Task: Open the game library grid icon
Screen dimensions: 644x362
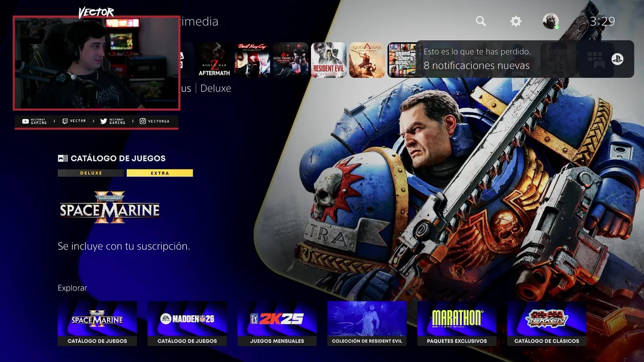Action: [596, 59]
